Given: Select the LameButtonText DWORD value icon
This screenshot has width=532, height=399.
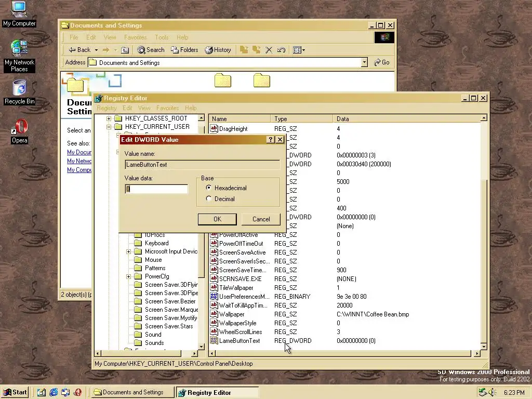Looking at the screenshot, I should click(x=214, y=340).
